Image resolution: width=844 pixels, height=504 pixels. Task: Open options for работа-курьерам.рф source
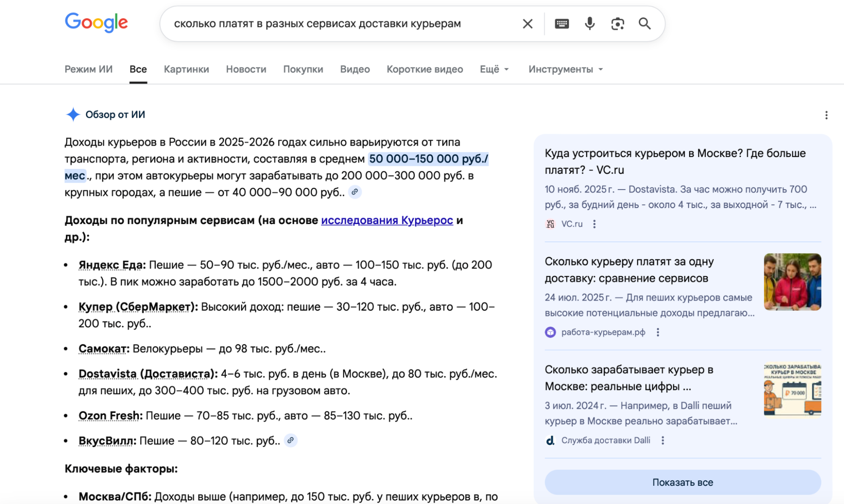(x=657, y=332)
